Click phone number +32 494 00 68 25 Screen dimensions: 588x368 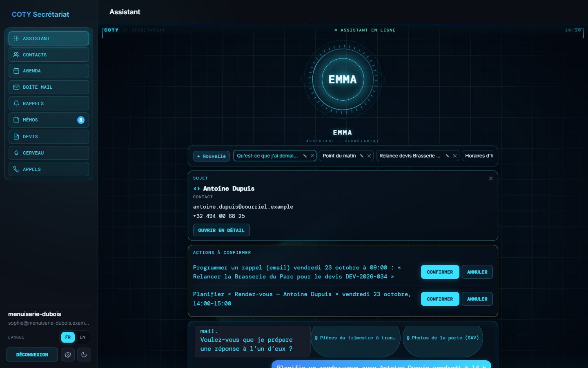tap(219, 216)
